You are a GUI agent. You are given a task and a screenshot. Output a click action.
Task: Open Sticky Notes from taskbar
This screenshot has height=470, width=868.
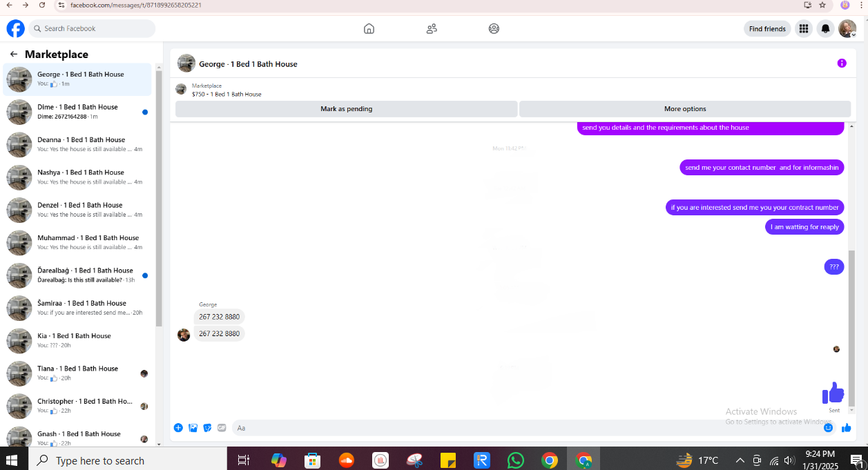click(x=448, y=460)
